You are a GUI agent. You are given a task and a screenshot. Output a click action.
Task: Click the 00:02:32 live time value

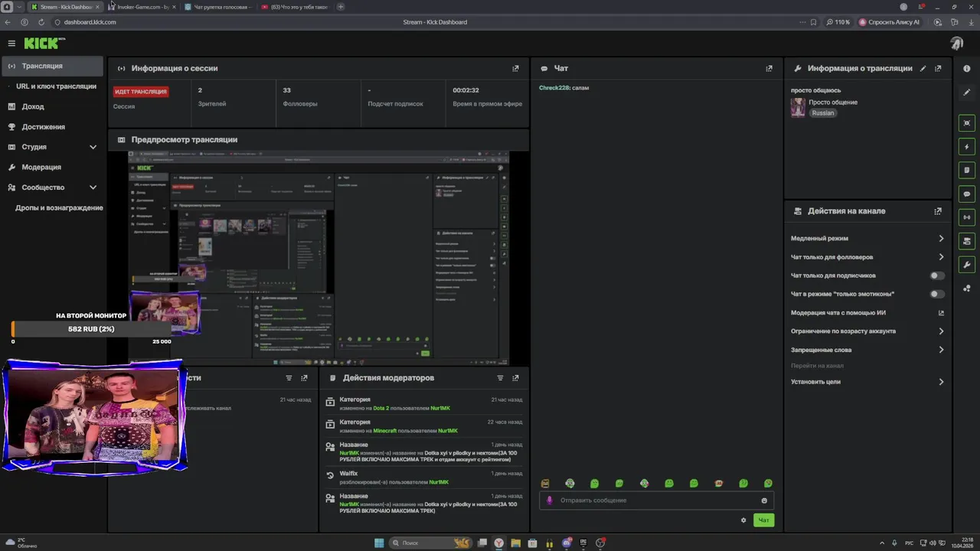[465, 90]
